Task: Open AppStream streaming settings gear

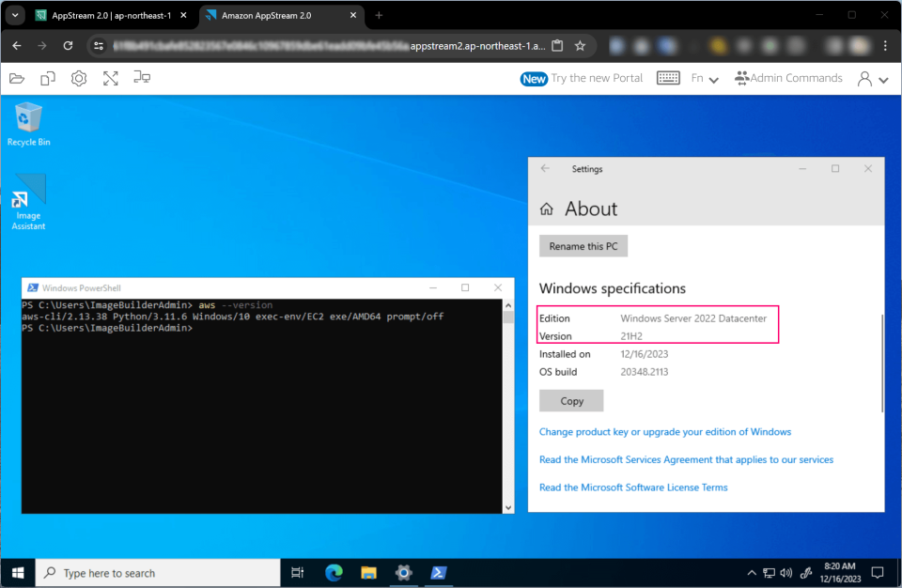Action: click(x=79, y=78)
